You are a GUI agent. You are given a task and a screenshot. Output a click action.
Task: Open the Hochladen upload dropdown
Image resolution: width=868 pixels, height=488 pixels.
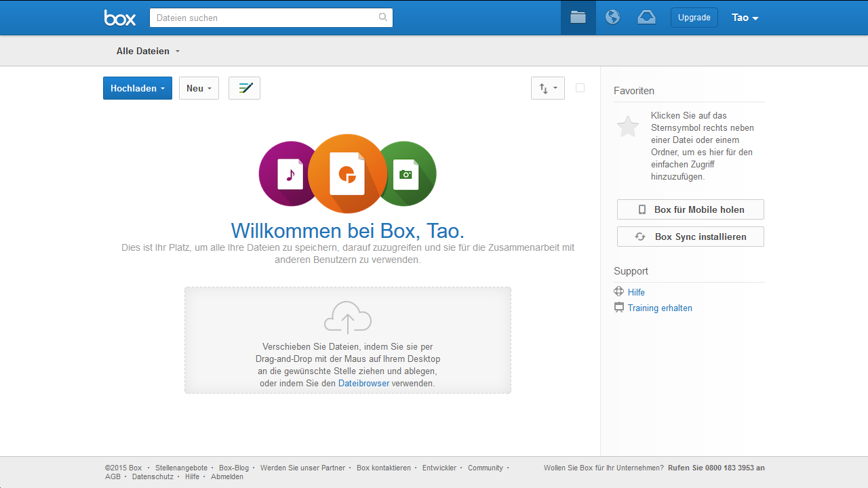coord(138,88)
